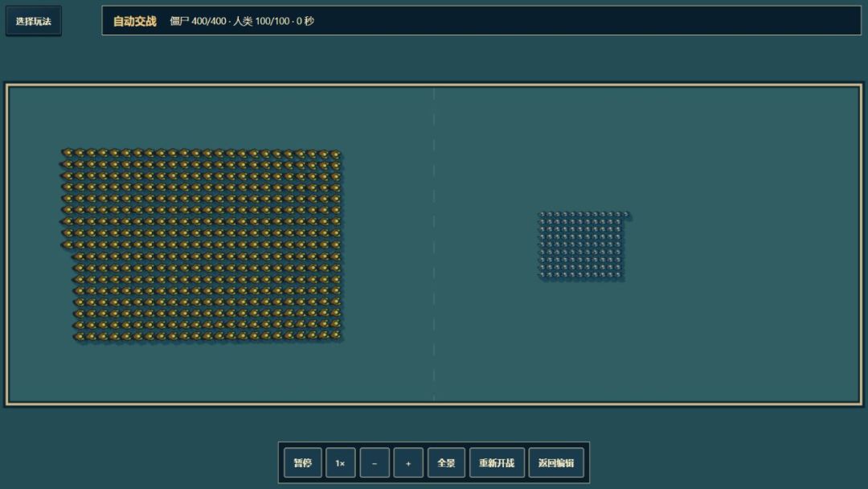Show the full battlefield via 全景

(446, 462)
